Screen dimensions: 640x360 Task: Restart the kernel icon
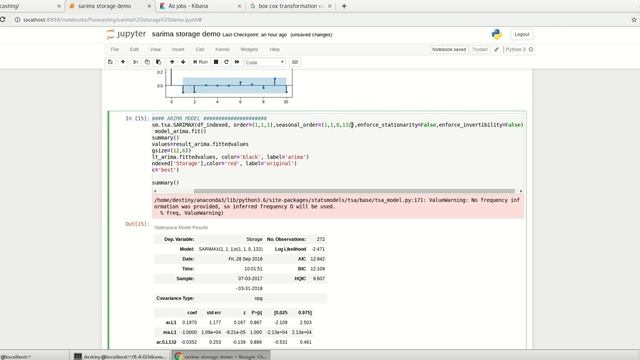pyautogui.click(x=227, y=62)
